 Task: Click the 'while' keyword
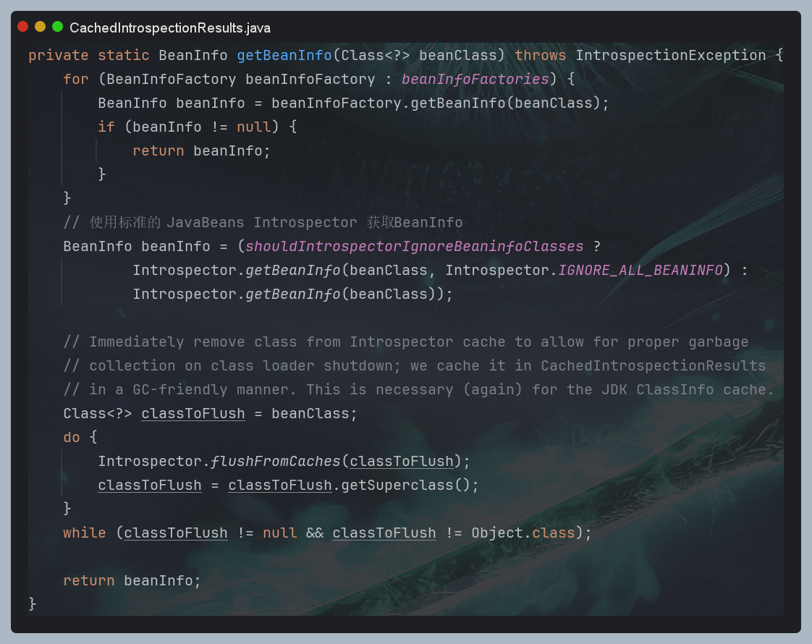point(85,533)
